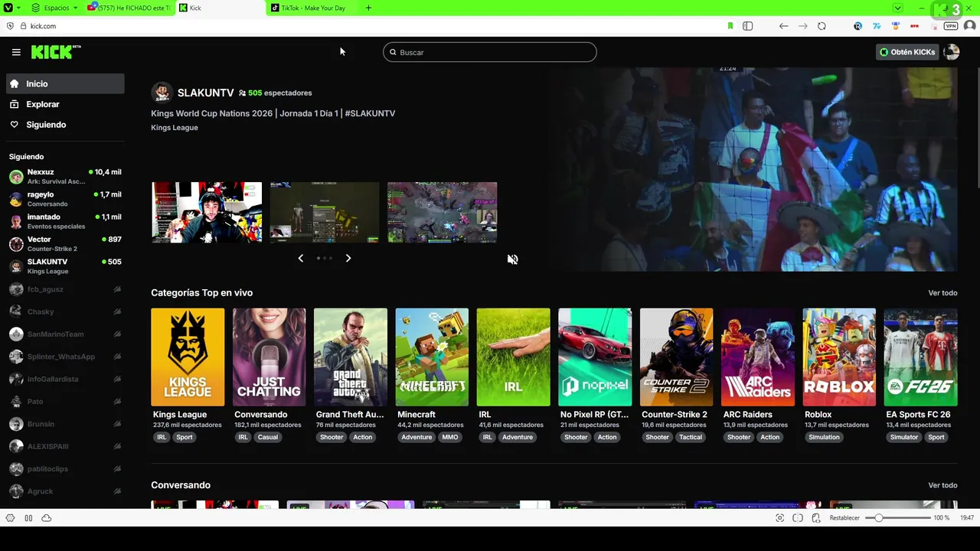
Task: Select the first featured stream thumbnail
Action: point(207,212)
